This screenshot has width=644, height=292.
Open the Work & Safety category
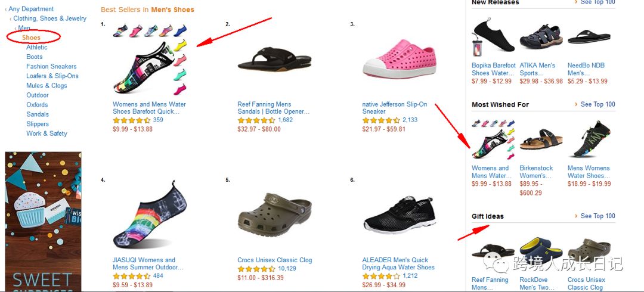(47, 133)
